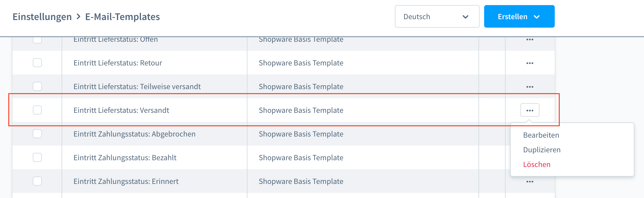Tick checkbox for Zahlungsstatus: Abgebrochen
The height and width of the screenshot is (198, 644).
37,134
